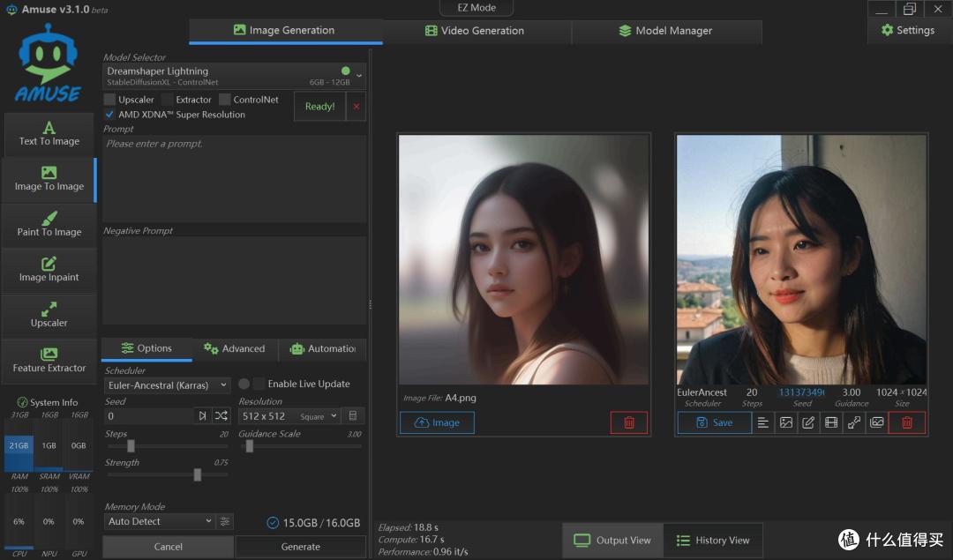This screenshot has width=953, height=560.
Task: Open memory mode settings icon
Action: tap(225, 521)
